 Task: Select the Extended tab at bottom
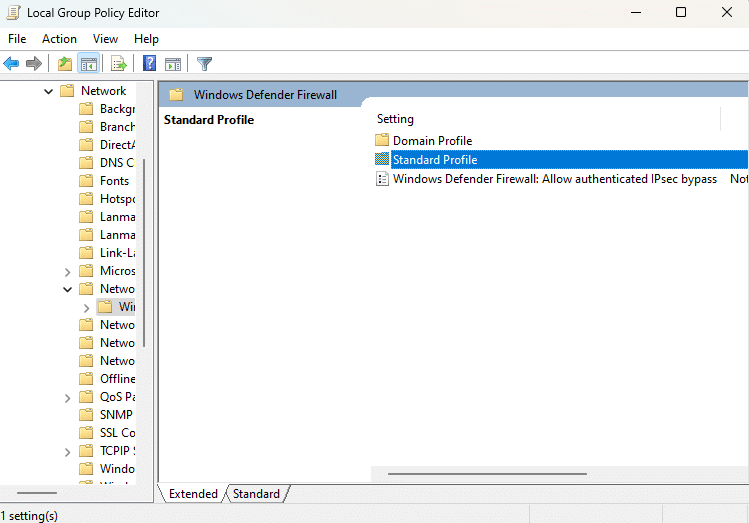193,493
